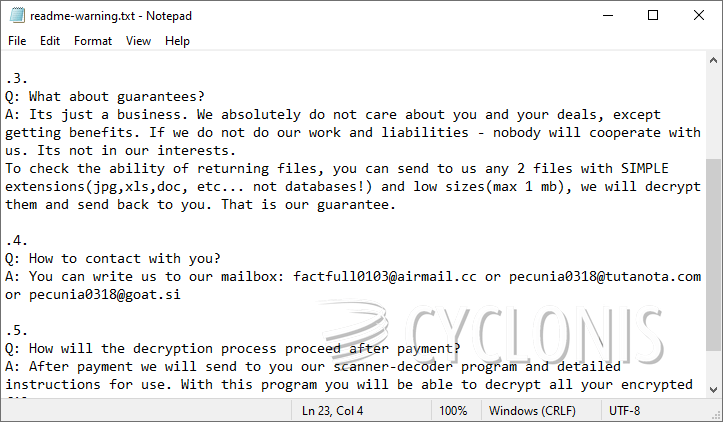Click the window resize grip corner
The image size is (723, 422).
click(x=715, y=414)
